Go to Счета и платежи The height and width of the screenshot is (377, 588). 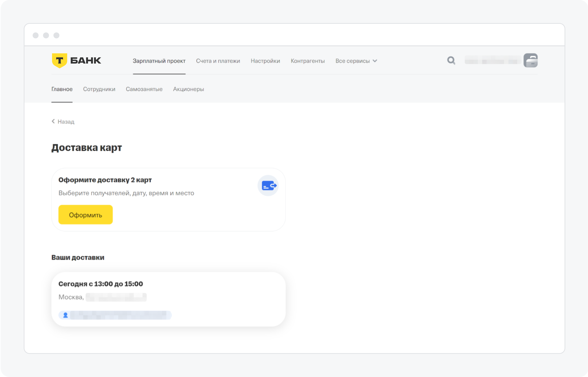pos(218,61)
